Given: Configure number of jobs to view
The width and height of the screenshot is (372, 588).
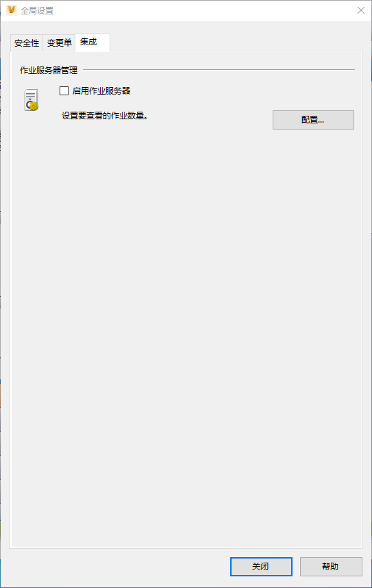Looking at the screenshot, I should click(313, 120).
